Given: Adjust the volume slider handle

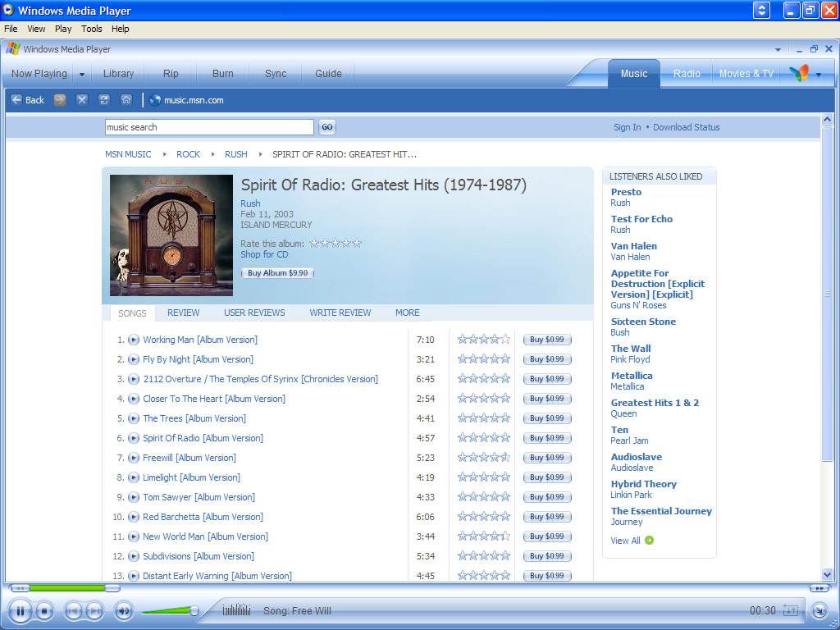Looking at the screenshot, I should pos(194,610).
